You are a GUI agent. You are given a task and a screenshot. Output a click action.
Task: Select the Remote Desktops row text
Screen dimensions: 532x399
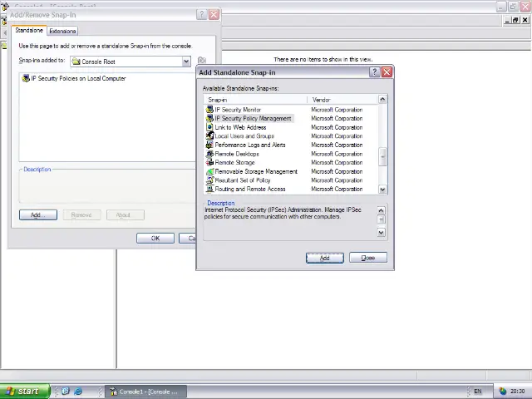[x=237, y=154]
